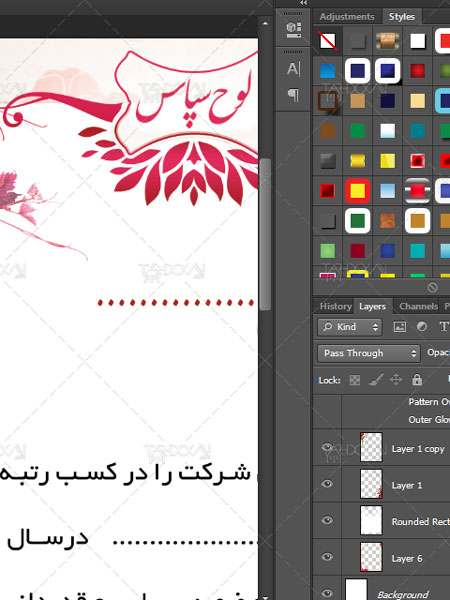450x600 pixels.
Task: Click the 'لوح سپاس' title on canvas
Action: click(193, 101)
